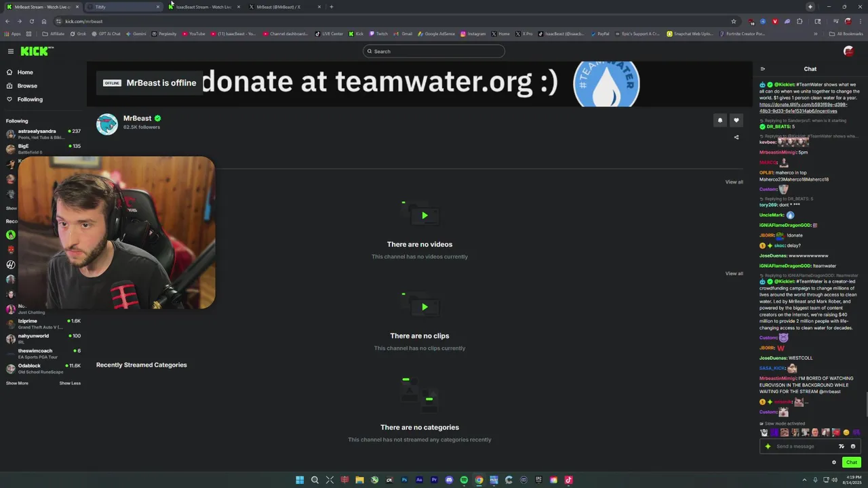868x488 pixels.
Task: Open the All Bookmarks folder
Action: [846, 33]
